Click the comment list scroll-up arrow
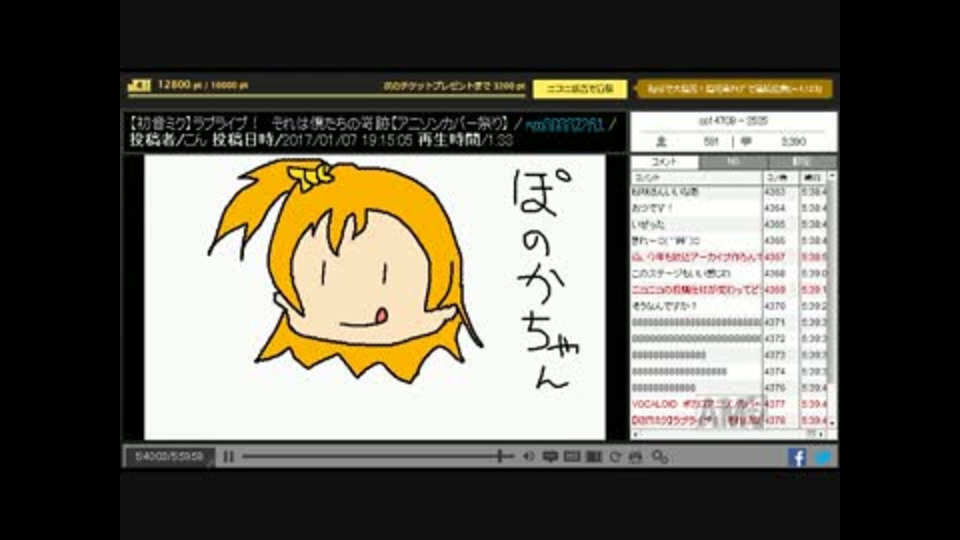This screenshot has width=960, height=540. 832,176
